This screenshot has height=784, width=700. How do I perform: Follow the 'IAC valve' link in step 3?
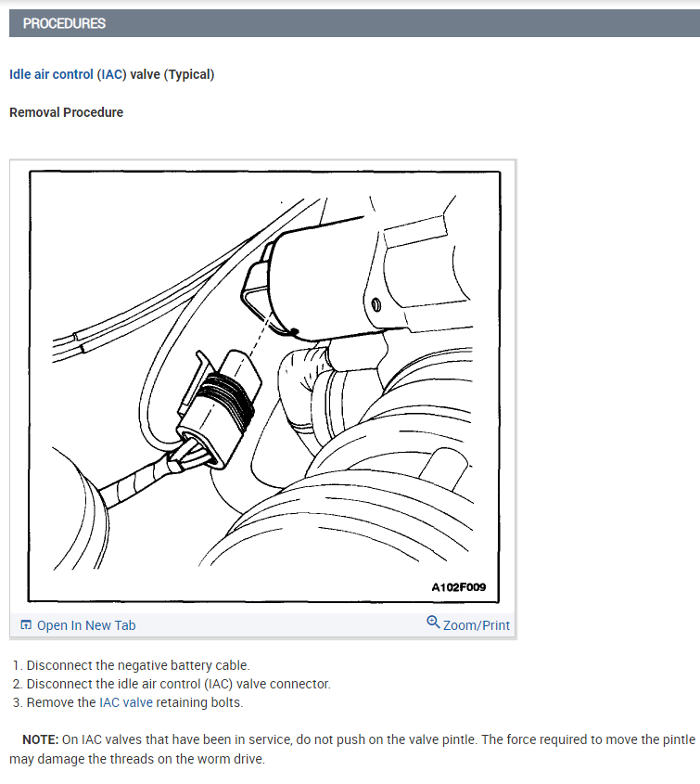click(126, 702)
